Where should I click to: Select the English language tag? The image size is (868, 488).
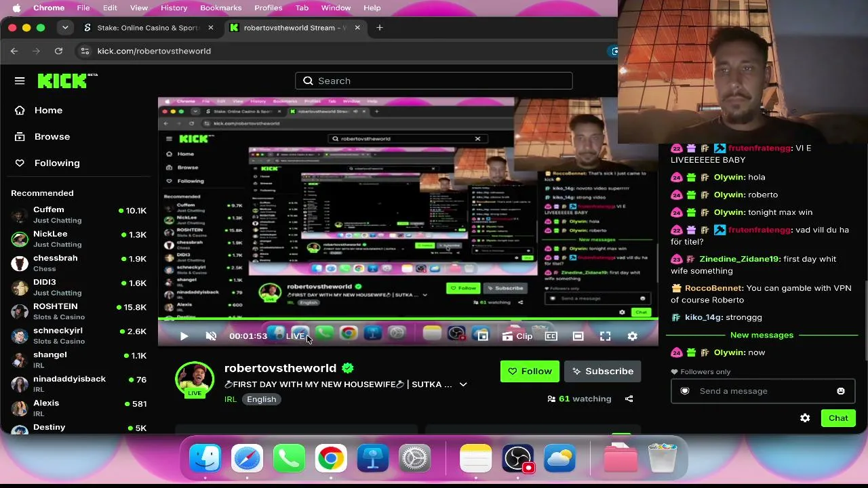click(261, 399)
